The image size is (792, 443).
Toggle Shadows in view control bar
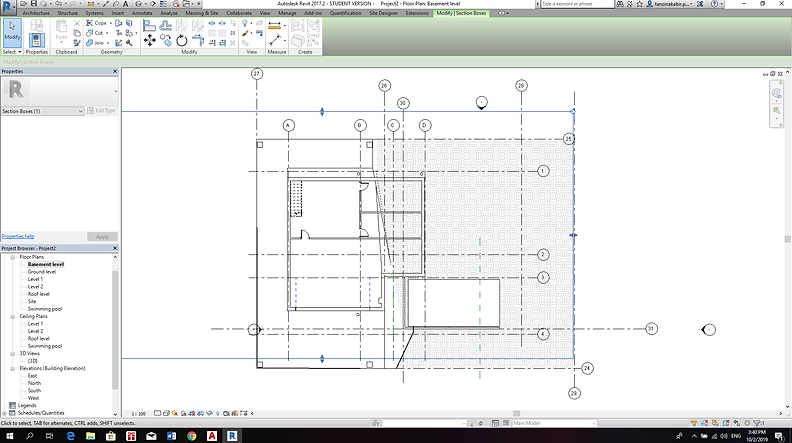click(x=184, y=413)
